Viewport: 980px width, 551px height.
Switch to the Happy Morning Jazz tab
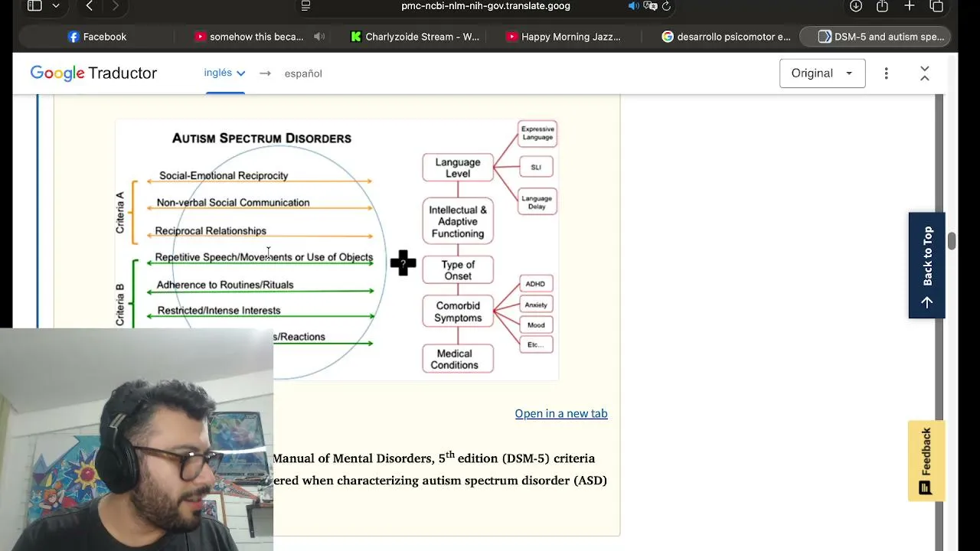coord(563,37)
